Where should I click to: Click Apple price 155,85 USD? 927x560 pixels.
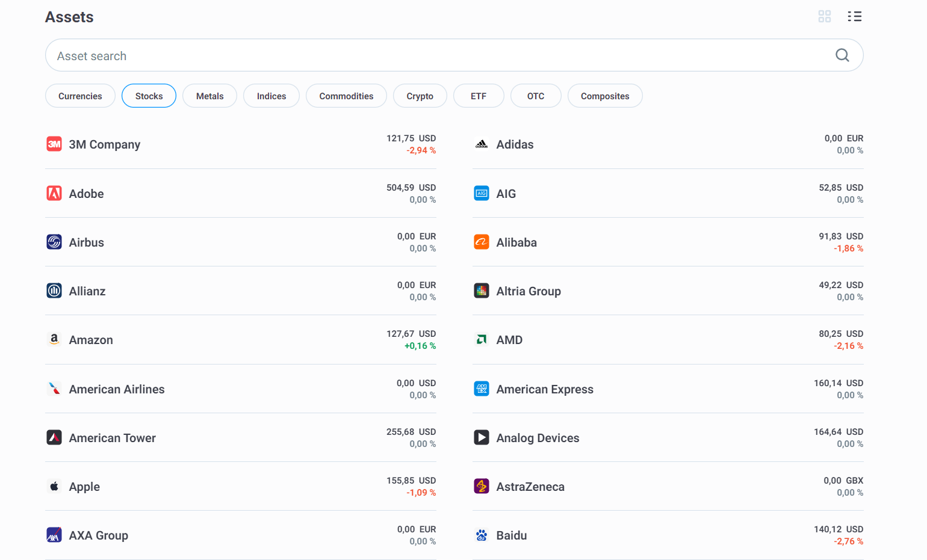pyautogui.click(x=411, y=481)
